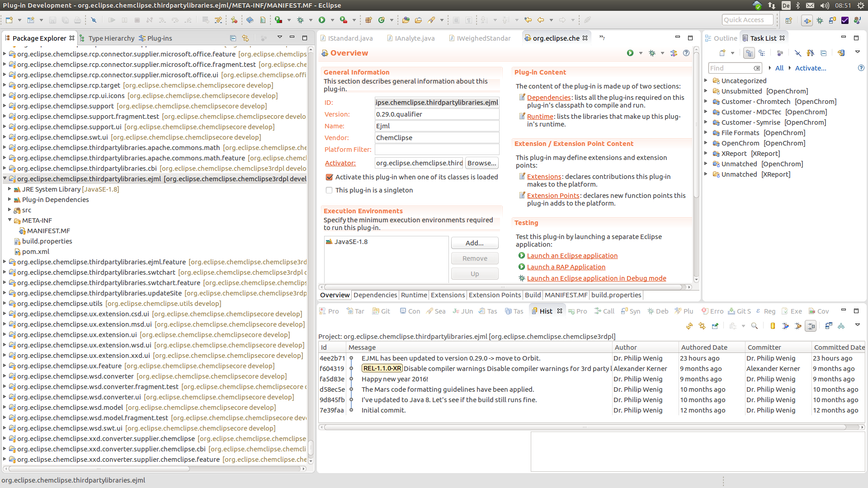Click the Open Type icon in main toolbar
This screenshot has width=868, height=488.
pos(406,20)
